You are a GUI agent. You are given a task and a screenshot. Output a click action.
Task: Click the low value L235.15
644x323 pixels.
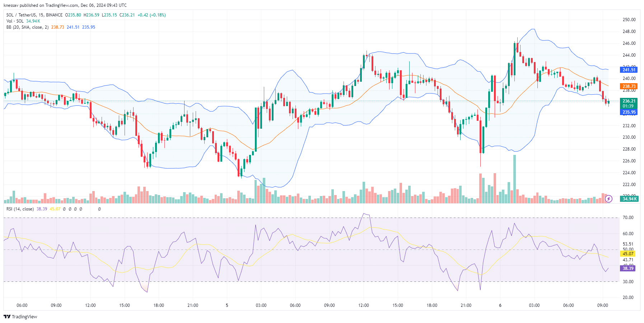(x=109, y=15)
